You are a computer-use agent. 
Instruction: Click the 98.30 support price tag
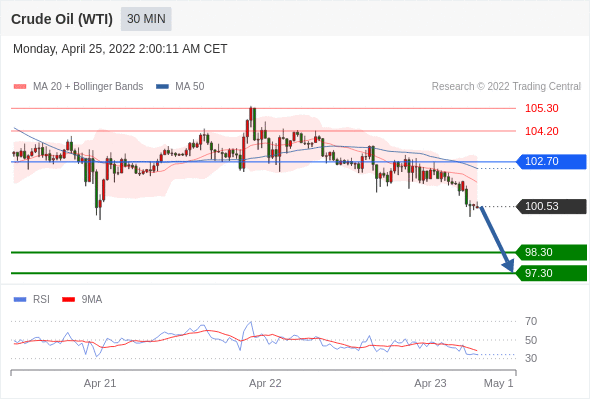coord(551,252)
